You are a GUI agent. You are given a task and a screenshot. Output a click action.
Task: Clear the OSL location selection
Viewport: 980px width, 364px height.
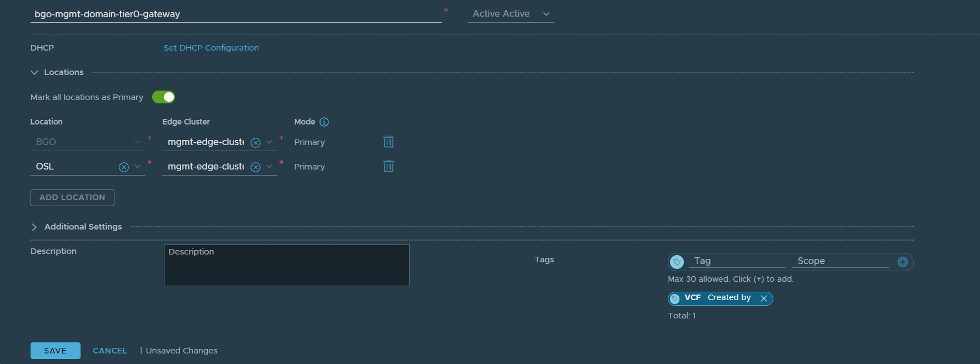(x=124, y=167)
